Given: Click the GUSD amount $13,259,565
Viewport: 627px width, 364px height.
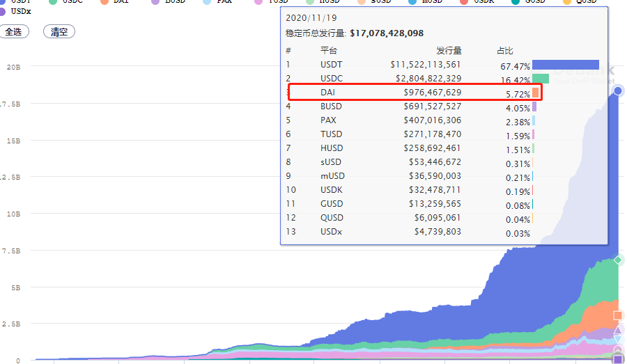Looking at the screenshot, I should [435, 204].
